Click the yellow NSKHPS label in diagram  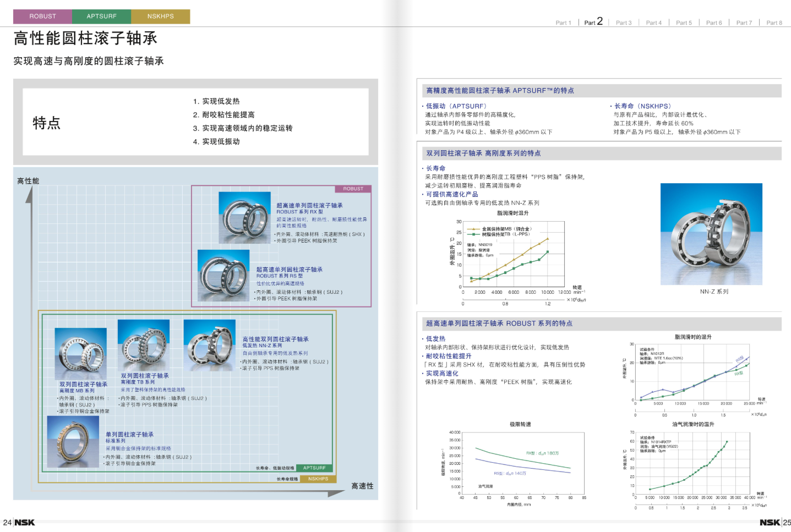point(318,479)
